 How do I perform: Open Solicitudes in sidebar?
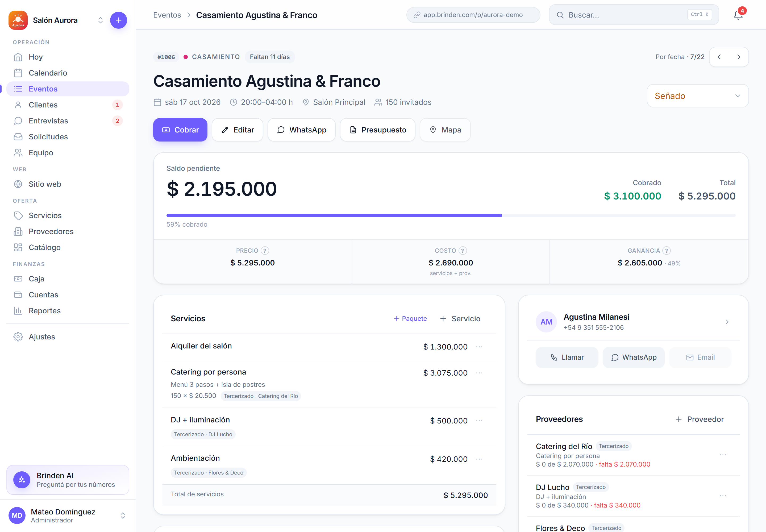(x=68, y=137)
